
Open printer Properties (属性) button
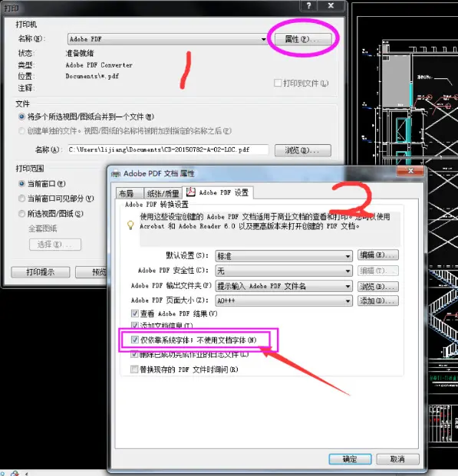click(303, 39)
